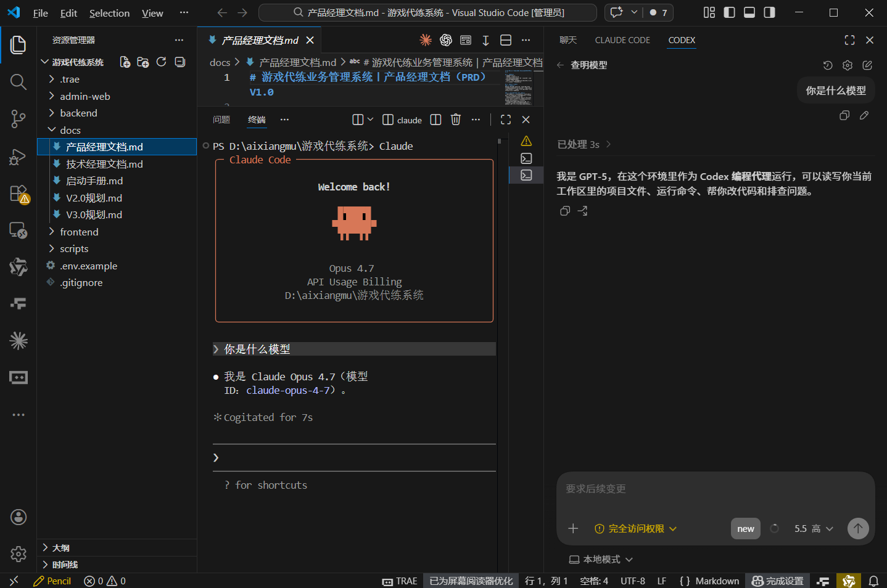Start a new Codex chat
Image resolution: width=887 pixels, height=588 pixels.
[x=867, y=65]
